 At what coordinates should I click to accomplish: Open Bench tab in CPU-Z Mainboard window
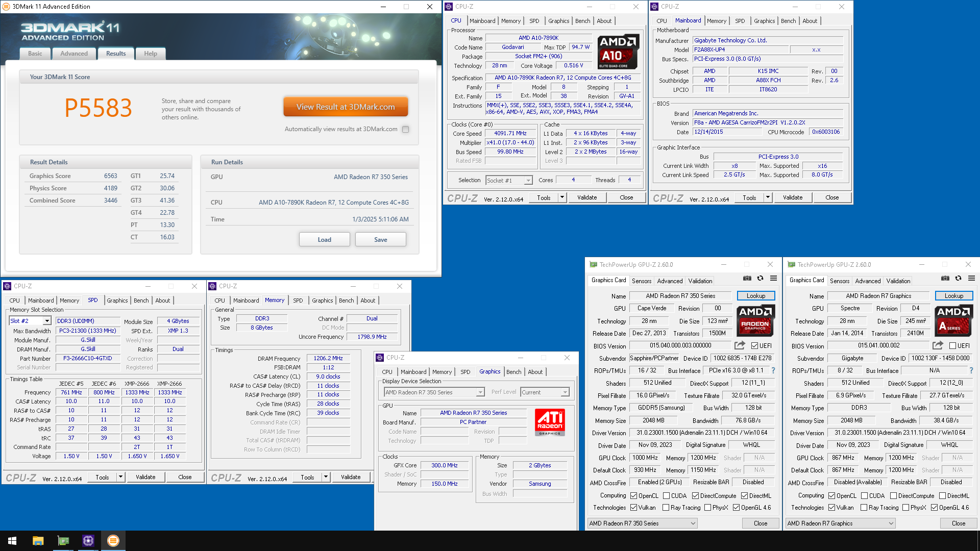click(788, 21)
